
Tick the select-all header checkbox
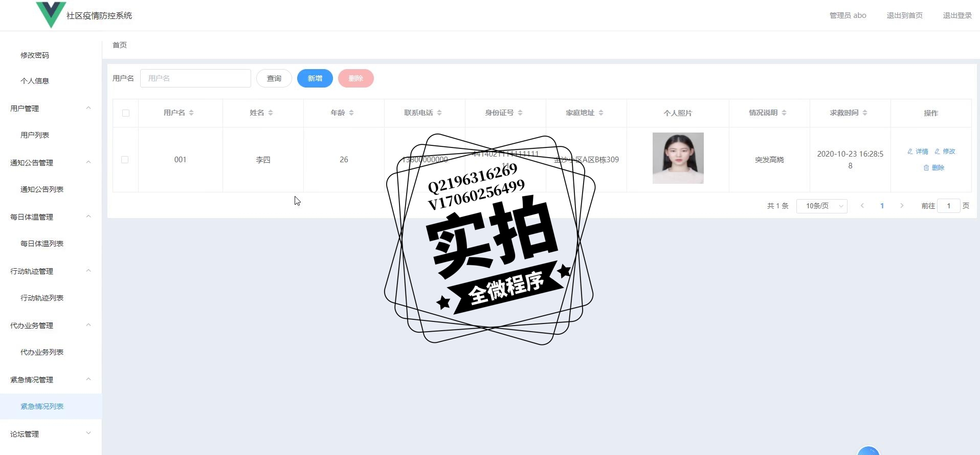[x=126, y=113]
